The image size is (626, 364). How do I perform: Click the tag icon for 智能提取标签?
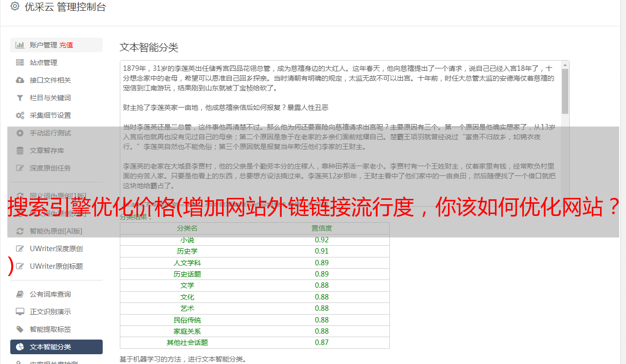point(20,329)
